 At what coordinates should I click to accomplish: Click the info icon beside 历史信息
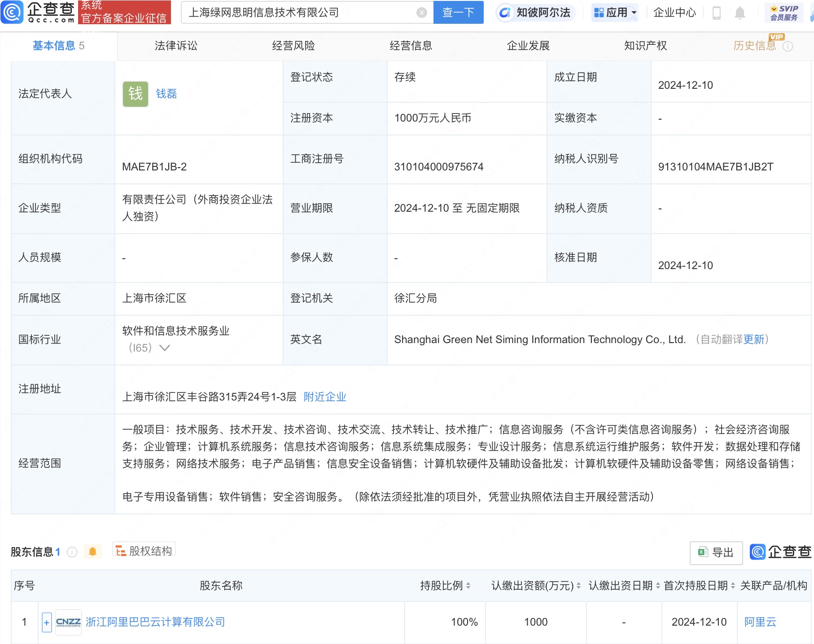coord(788,46)
